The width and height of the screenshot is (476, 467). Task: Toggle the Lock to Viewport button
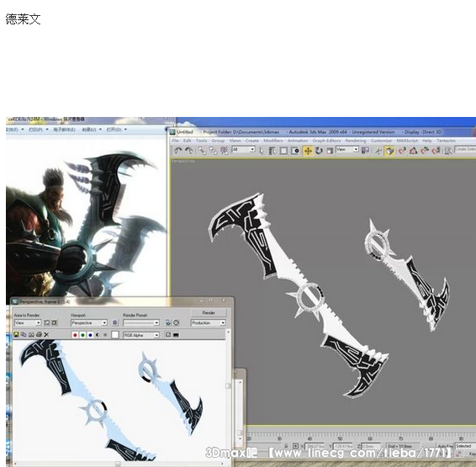[x=115, y=322]
